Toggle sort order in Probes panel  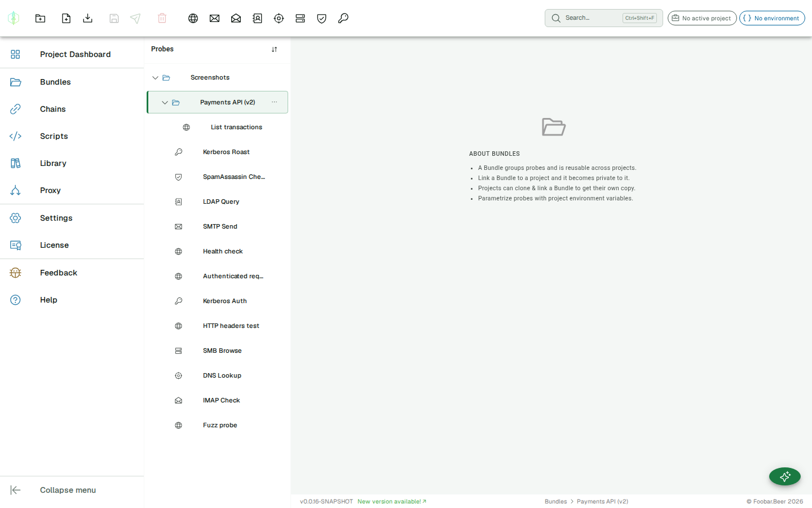point(274,49)
